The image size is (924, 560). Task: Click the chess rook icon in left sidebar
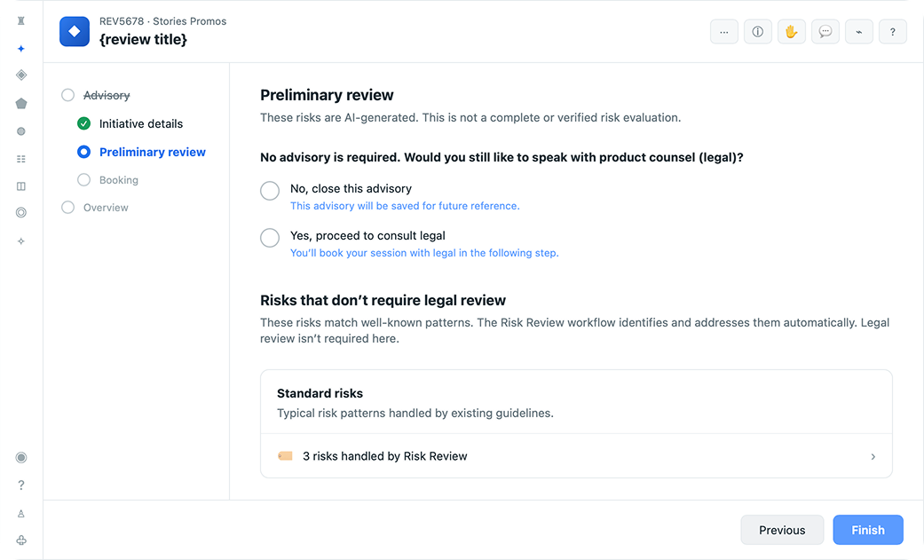(x=21, y=20)
